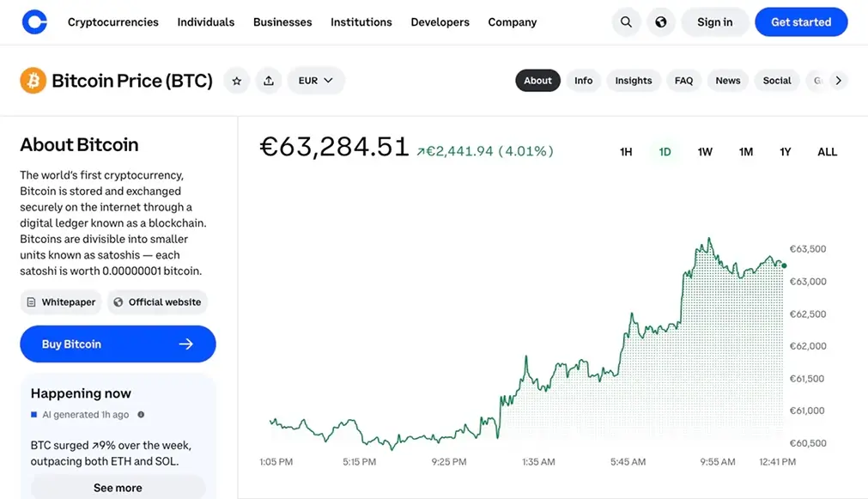Image resolution: width=868 pixels, height=499 pixels.
Task: Click the Official website globe link
Action: (x=157, y=301)
